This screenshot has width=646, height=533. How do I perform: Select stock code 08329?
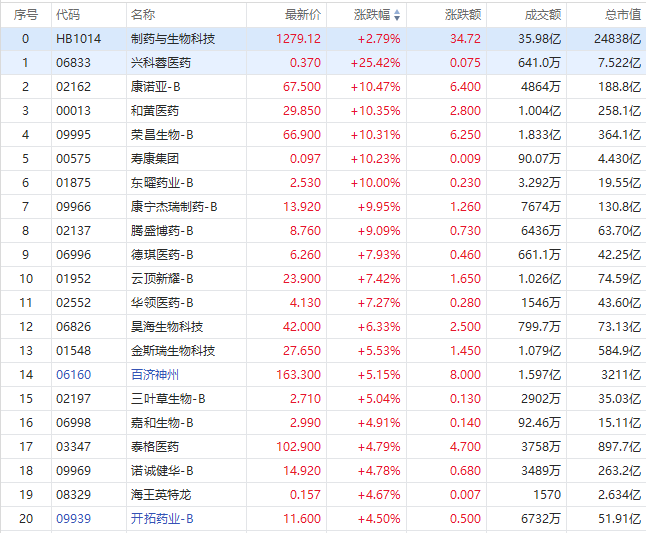(x=73, y=495)
